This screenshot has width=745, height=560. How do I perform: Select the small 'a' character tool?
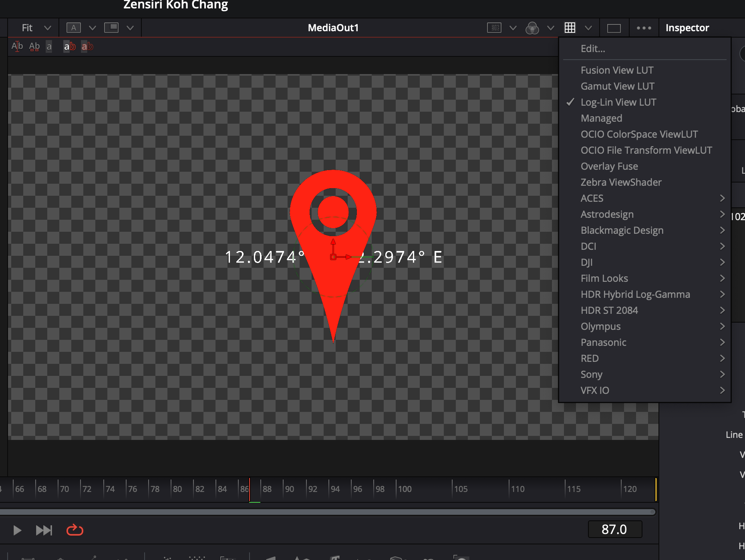(49, 46)
